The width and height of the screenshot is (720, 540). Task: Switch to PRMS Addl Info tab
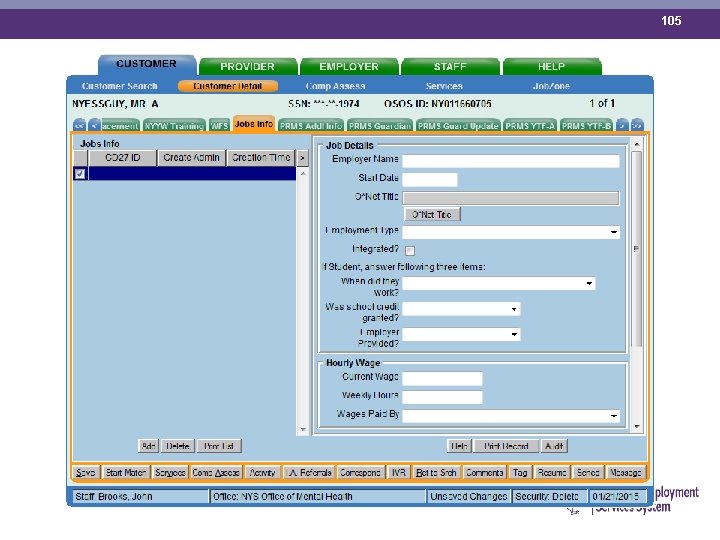[x=311, y=126]
